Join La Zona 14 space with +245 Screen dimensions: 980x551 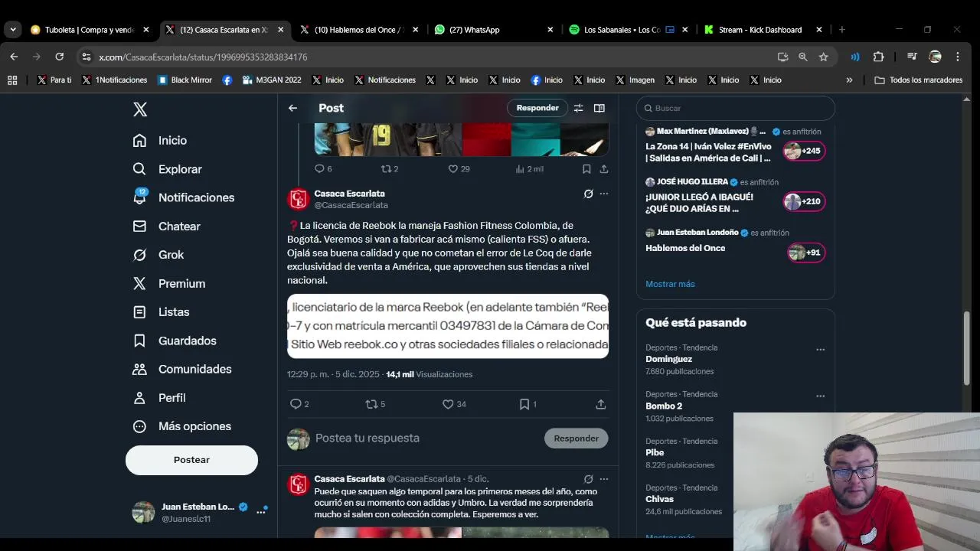[x=804, y=151]
